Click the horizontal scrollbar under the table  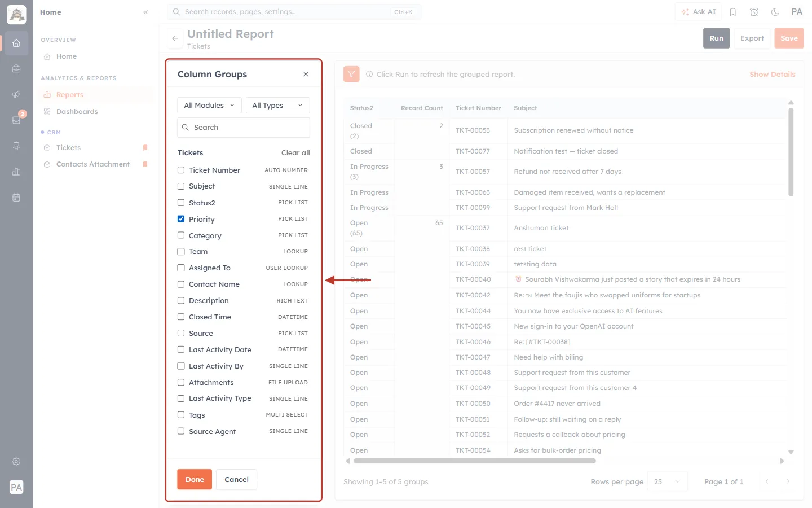[x=474, y=461]
